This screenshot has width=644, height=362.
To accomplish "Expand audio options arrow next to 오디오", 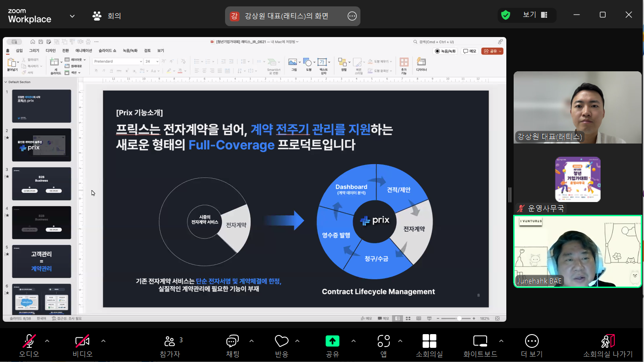I will pyautogui.click(x=47, y=341).
